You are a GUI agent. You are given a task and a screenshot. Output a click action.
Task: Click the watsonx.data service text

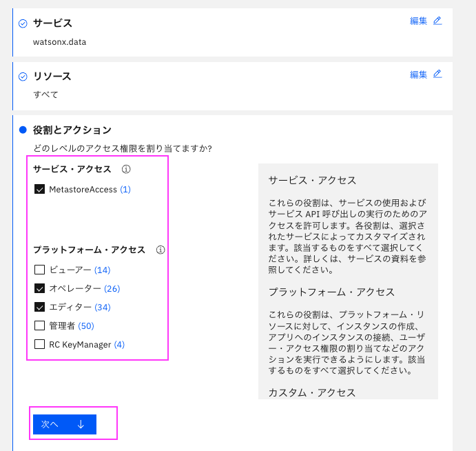coord(59,42)
